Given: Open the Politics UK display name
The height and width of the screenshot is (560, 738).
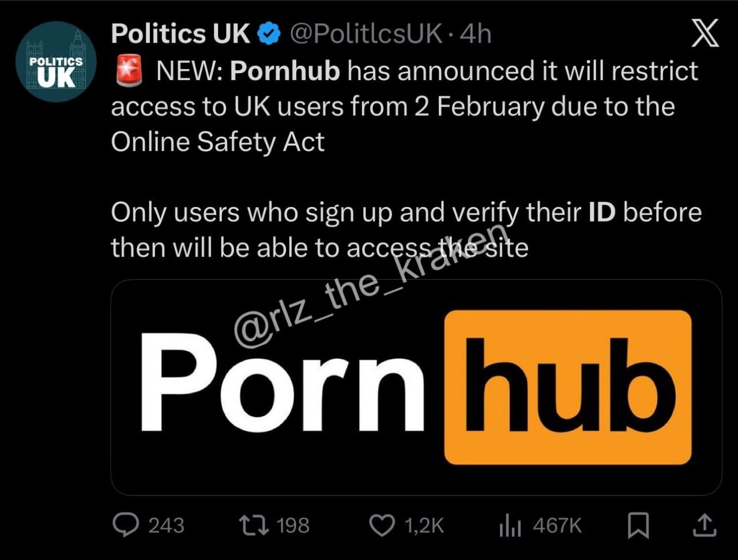Looking at the screenshot, I should [x=181, y=35].
